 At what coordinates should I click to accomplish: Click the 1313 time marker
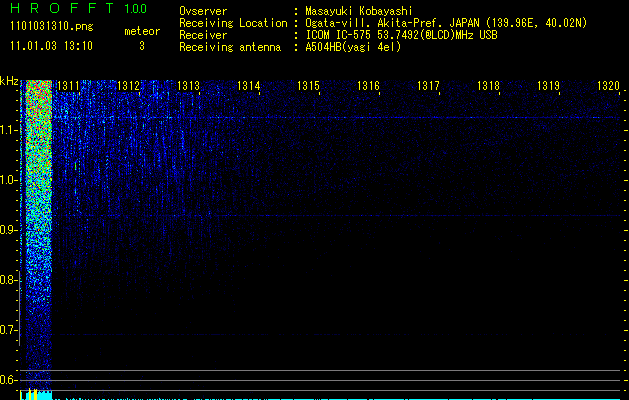(189, 86)
